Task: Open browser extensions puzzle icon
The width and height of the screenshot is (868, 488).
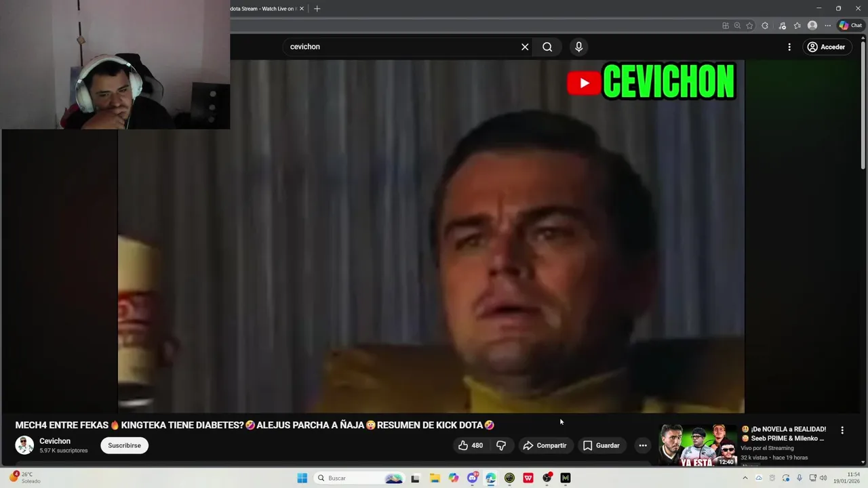Action: 765,26
